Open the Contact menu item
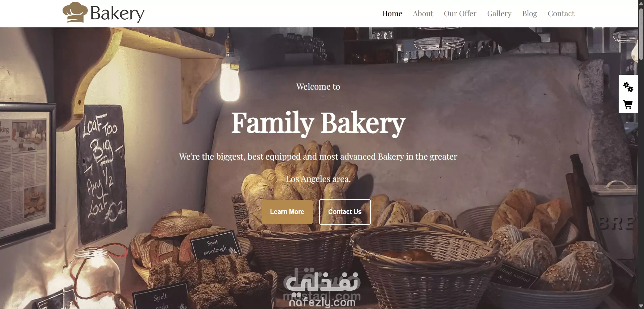The height and width of the screenshot is (309, 644). pos(561,14)
